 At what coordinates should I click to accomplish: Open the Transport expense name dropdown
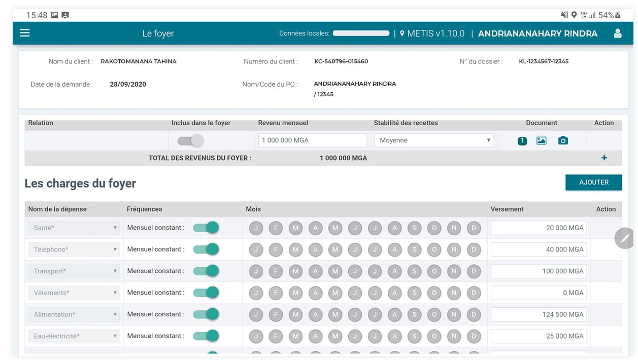click(x=74, y=271)
